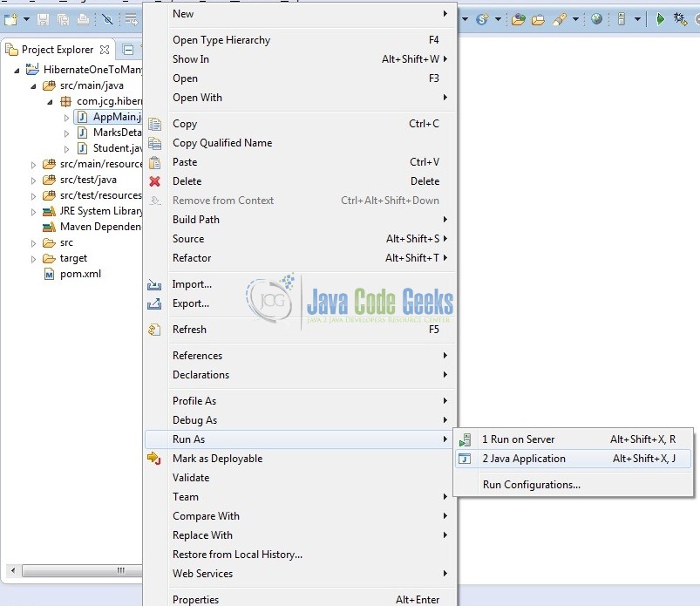Open dropdown arrow beside New wizard icon
Screen dimensions: 700x606
click(26, 19)
